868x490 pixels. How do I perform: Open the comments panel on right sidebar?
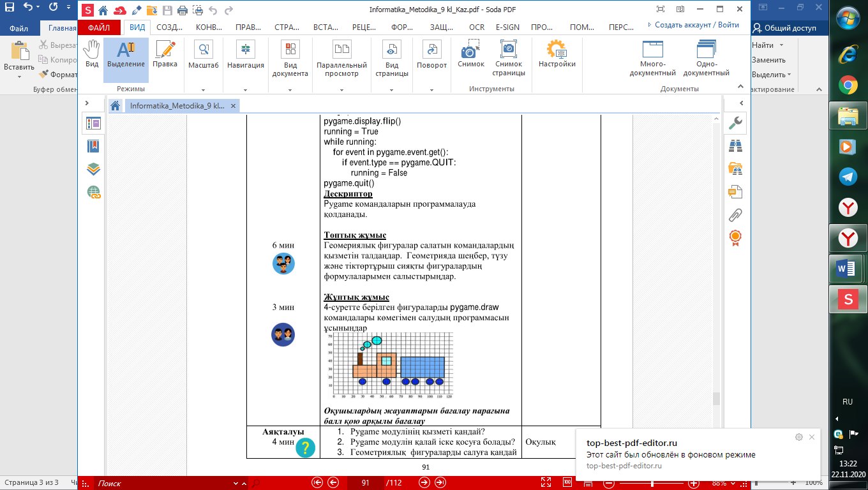tap(735, 192)
